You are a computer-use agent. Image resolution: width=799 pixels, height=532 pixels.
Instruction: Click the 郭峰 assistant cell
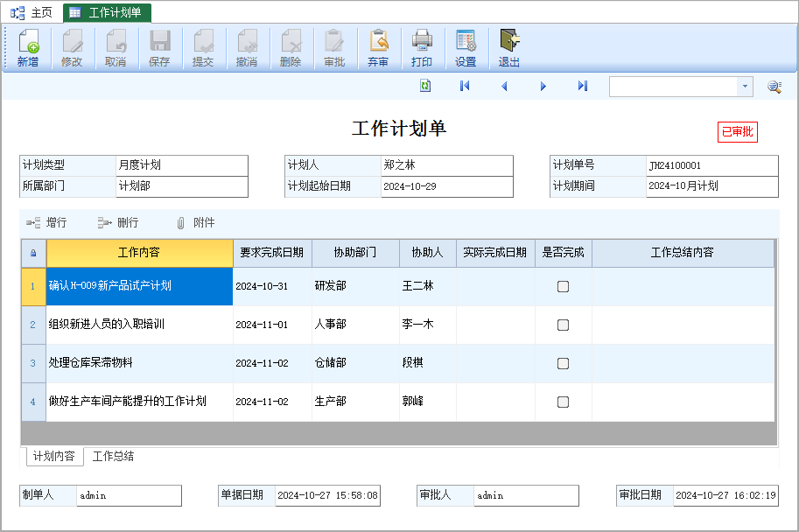pyautogui.click(x=428, y=402)
